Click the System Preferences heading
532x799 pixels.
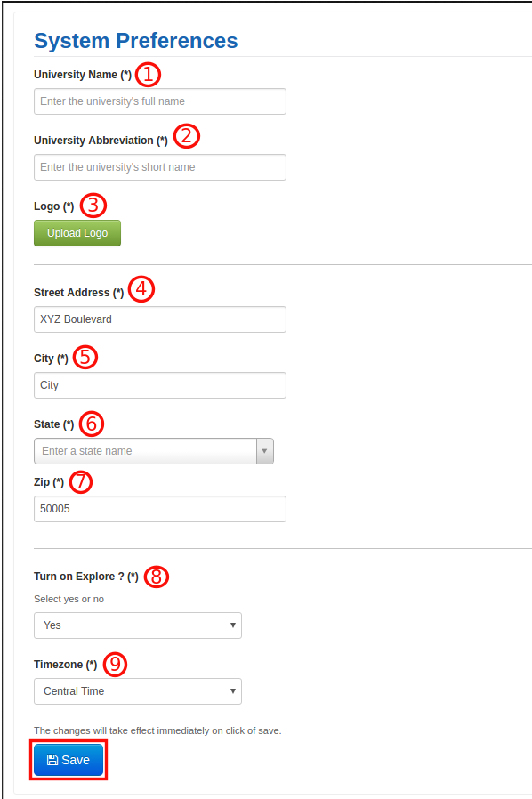[136, 41]
